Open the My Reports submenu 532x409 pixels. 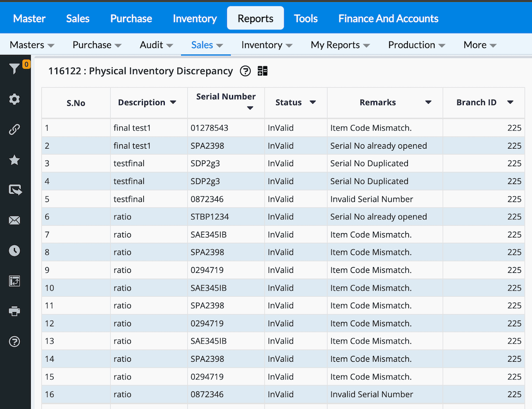(340, 45)
